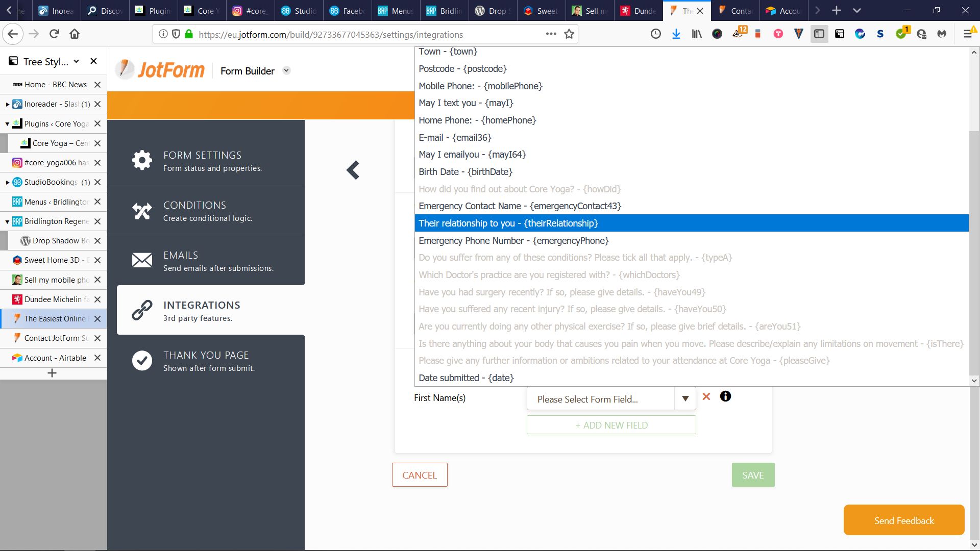Go to browser home page
Viewport: 980px width, 551px height.
pos(75,34)
